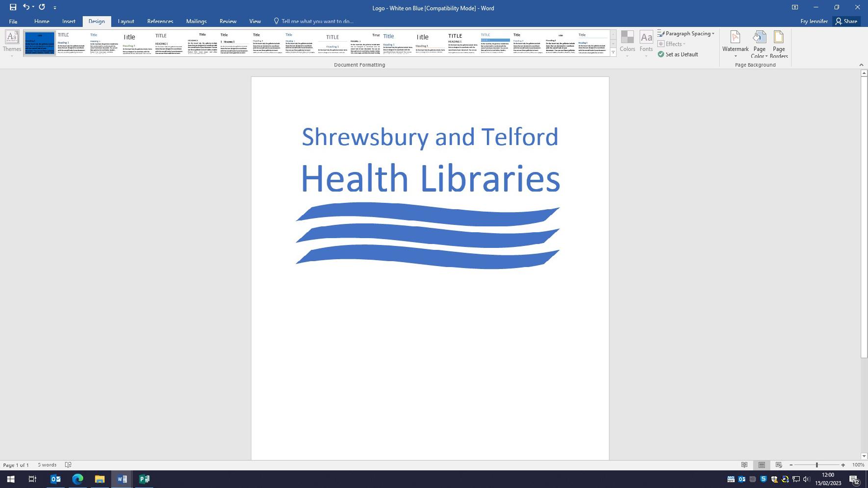This screenshot has height=488, width=868.
Task: Open Ribbon Display Options icon
Action: pos(795,7)
